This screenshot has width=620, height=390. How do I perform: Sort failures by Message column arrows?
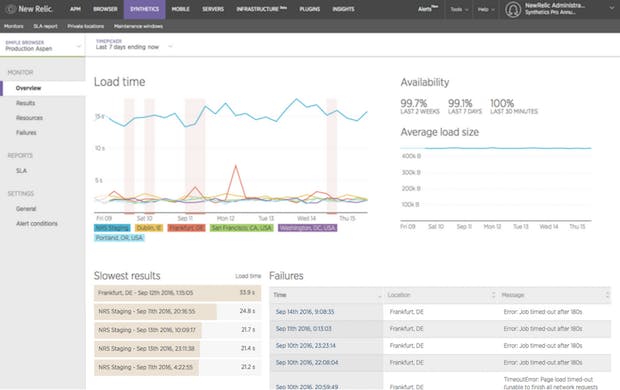[x=607, y=295]
